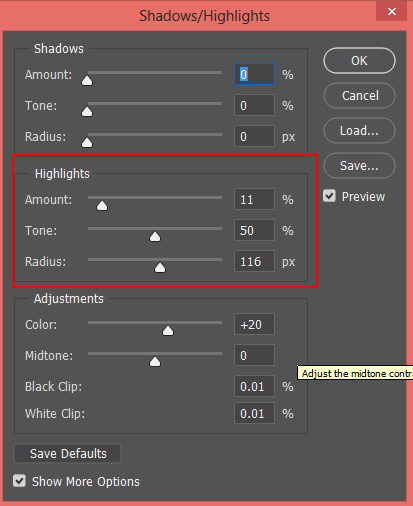Click the Shadows Radius slider handle
This screenshot has height=506, width=413.
[x=87, y=142]
